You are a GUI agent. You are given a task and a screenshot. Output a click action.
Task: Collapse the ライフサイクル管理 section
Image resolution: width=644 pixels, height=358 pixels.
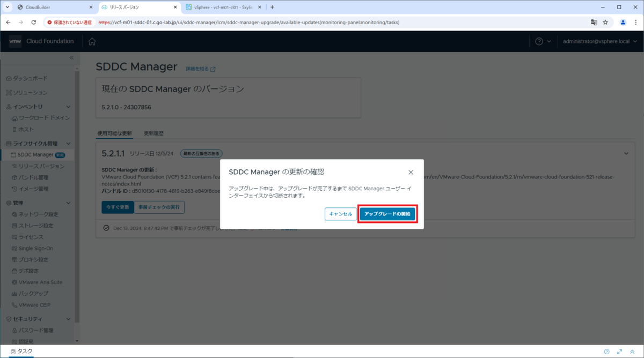[68, 144]
